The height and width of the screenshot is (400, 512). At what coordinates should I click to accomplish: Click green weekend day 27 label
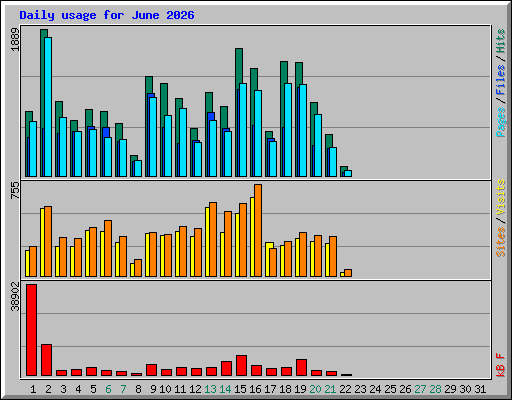coord(420,389)
